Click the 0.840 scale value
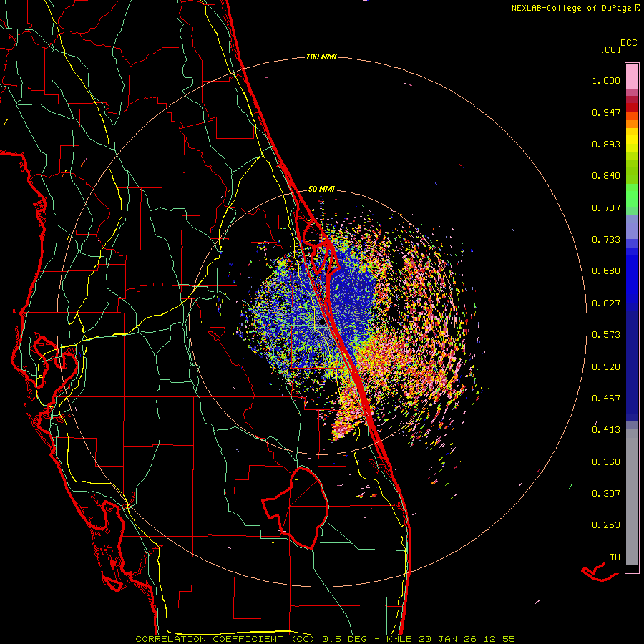 [606, 176]
